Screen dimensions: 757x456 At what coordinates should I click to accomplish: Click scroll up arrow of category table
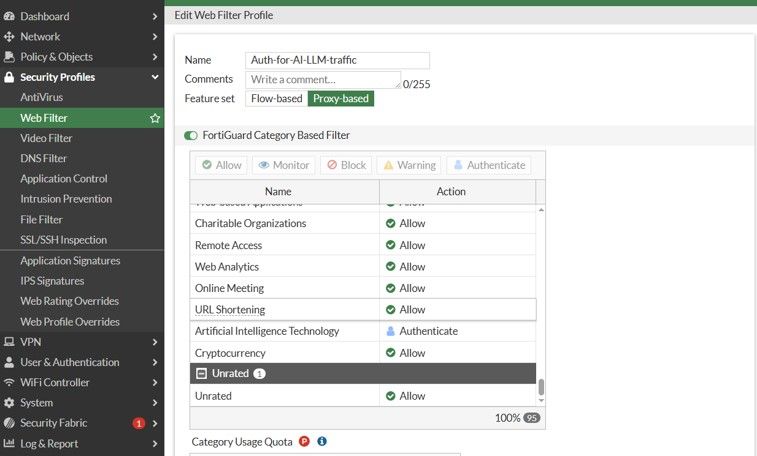pos(541,210)
